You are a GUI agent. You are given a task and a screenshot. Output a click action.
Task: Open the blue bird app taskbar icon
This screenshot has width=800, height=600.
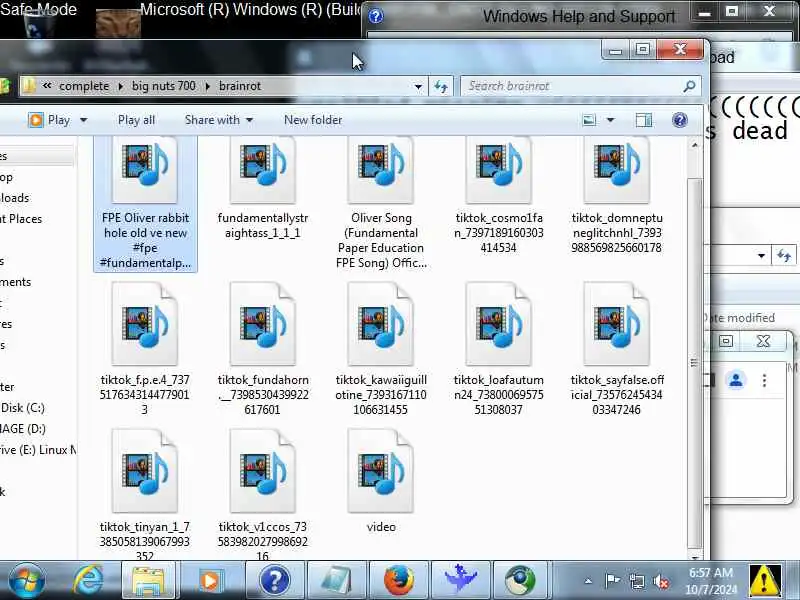(461, 581)
